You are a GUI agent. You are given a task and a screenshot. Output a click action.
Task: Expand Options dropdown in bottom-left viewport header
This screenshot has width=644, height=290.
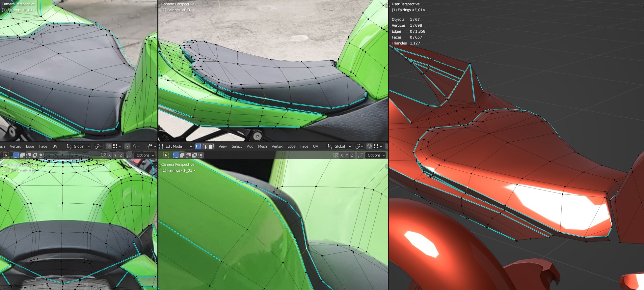tap(145, 155)
